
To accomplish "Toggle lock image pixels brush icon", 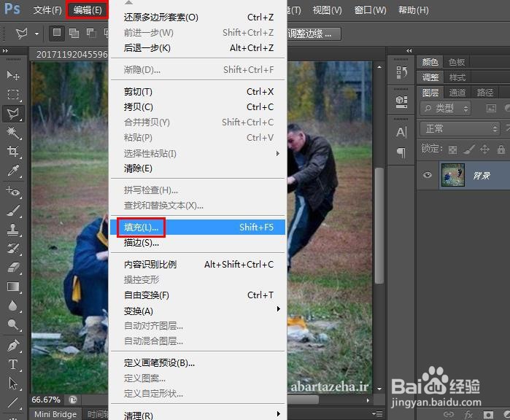I will click(468, 149).
